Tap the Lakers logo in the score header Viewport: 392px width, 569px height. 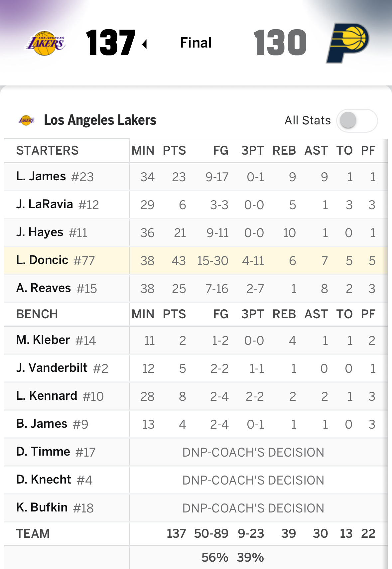46,43
